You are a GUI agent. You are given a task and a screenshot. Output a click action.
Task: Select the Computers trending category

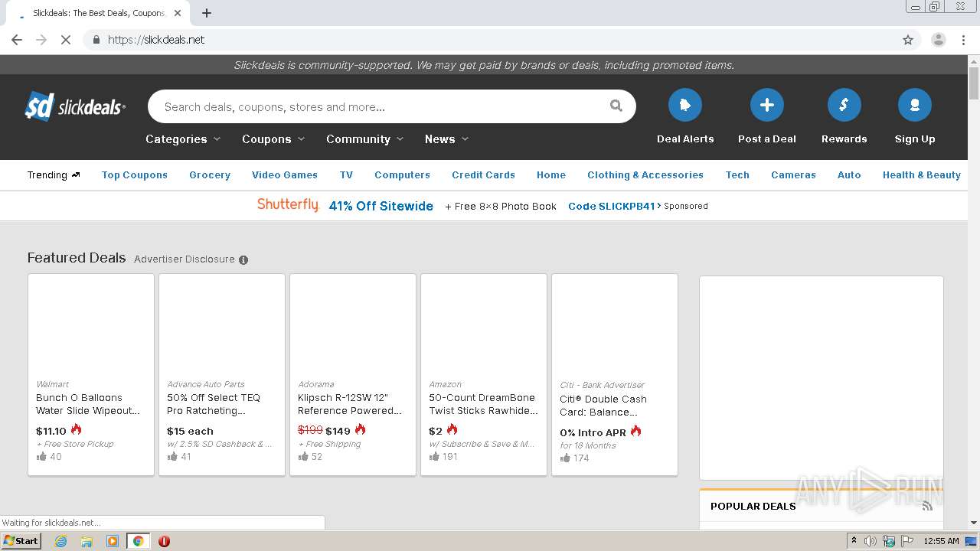(402, 175)
